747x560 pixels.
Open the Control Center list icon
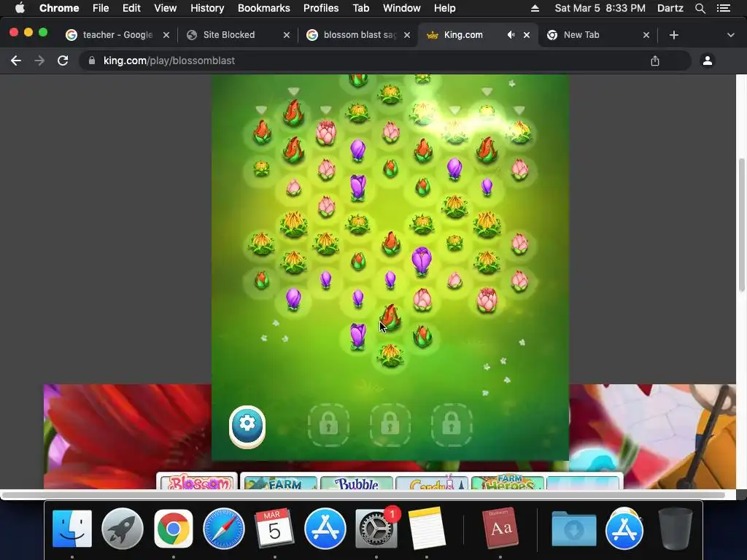coord(724,8)
